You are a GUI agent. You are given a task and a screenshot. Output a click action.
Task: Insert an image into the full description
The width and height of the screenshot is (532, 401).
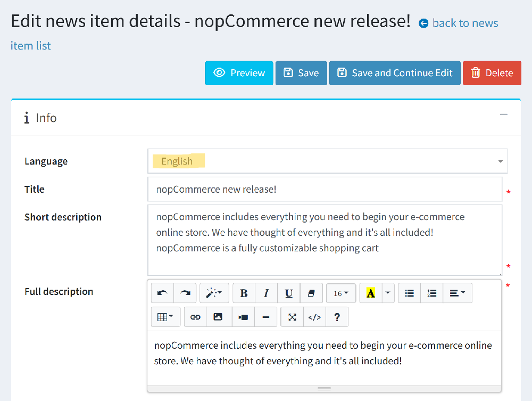coord(219,317)
